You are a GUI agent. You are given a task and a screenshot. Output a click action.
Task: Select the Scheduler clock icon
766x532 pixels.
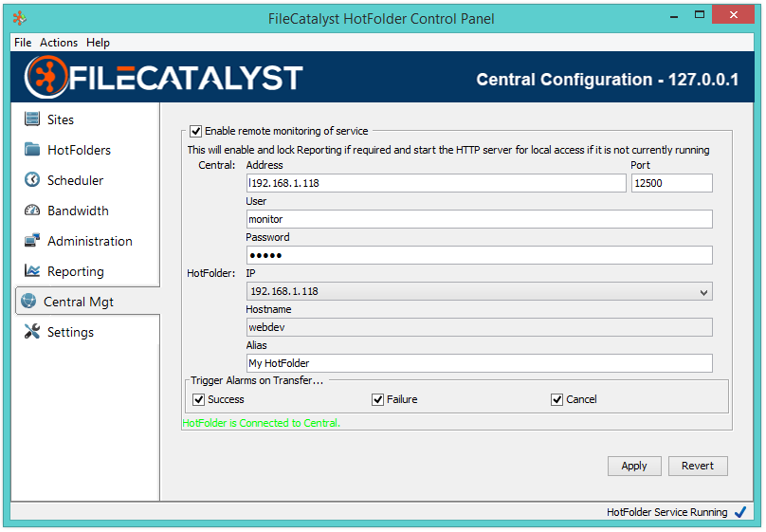point(32,180)
